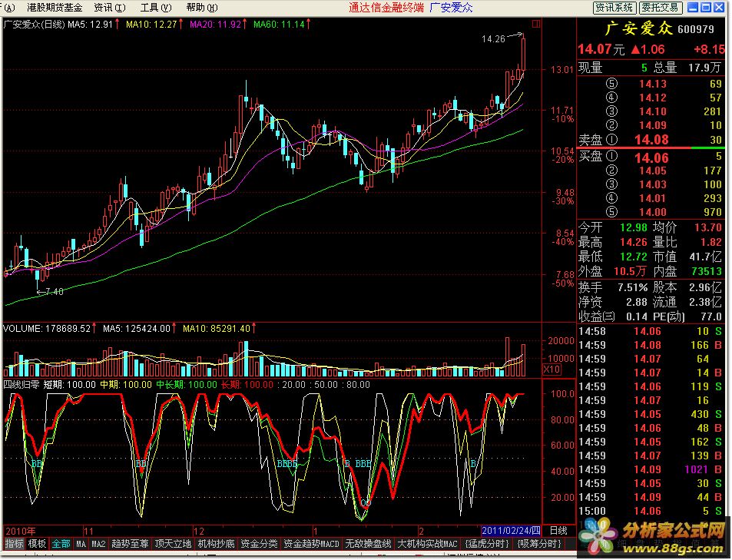Select the 全部 indicator tab
The height and width of the screenshot is (560, 732).
click(x=61, y=544)
